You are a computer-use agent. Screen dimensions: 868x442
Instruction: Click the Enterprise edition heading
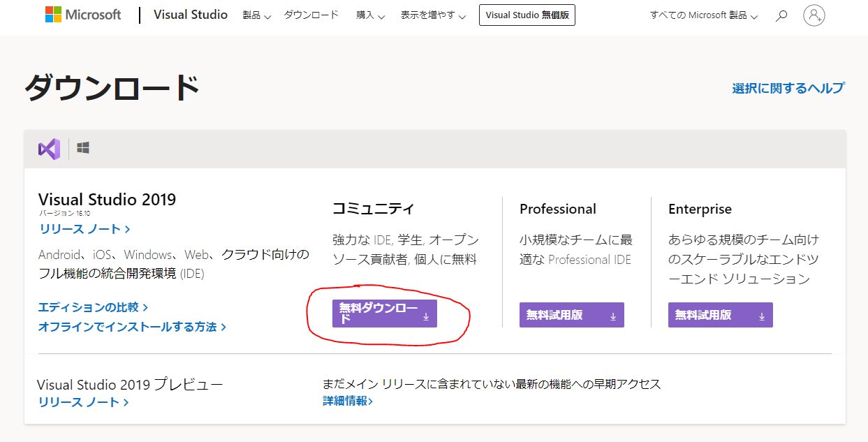(700, 209)
